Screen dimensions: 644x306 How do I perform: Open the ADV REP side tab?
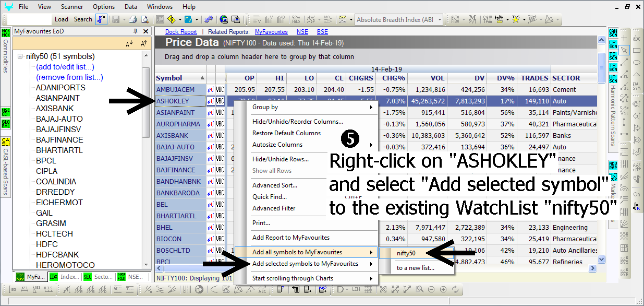[613, 166]
